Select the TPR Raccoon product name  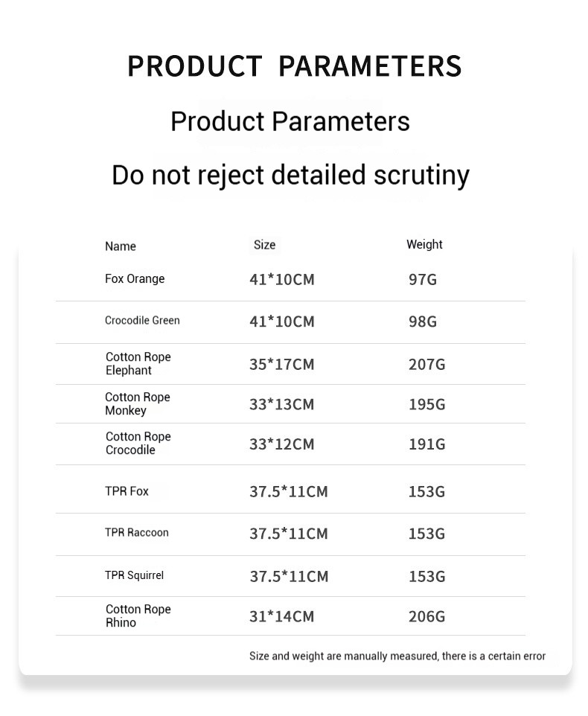click(x=136, y=533)
